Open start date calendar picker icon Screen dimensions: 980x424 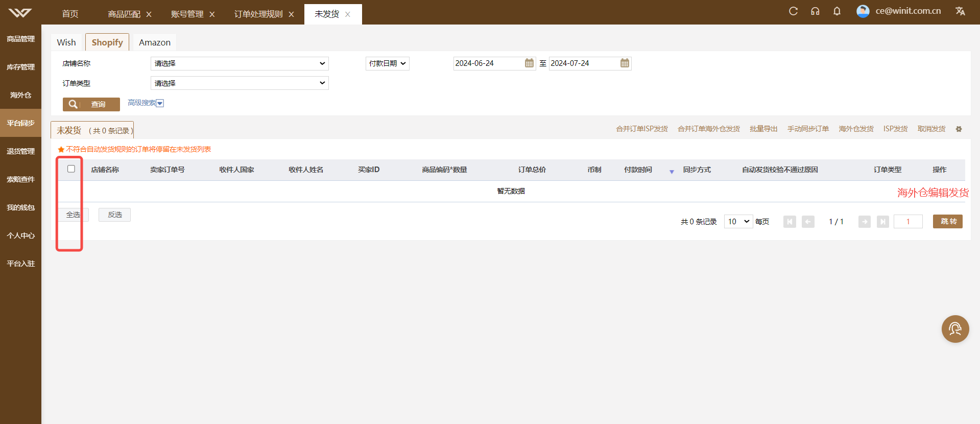pos(529,63)
